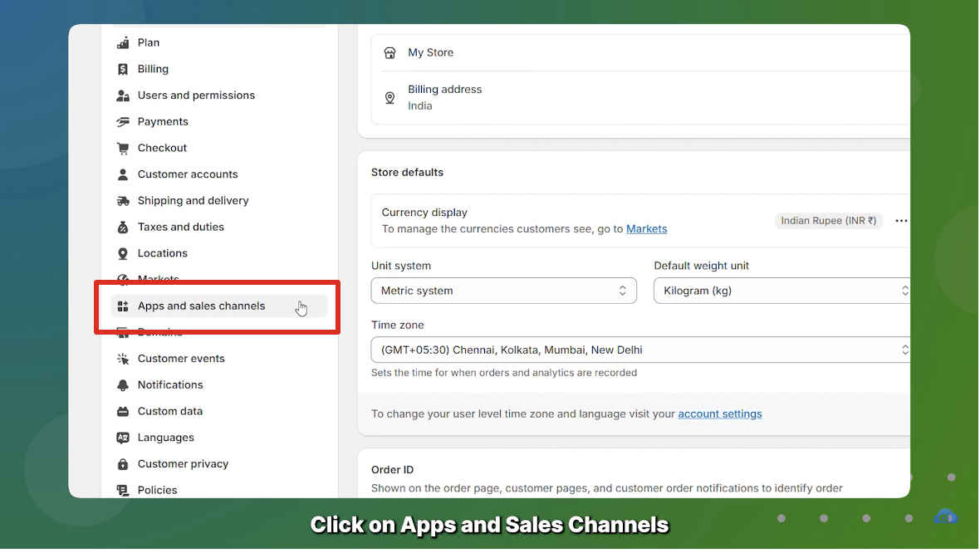Viewport: 980px width, 553px height.
Task: Click the Policies icon
Action: (x=123, y=490)
